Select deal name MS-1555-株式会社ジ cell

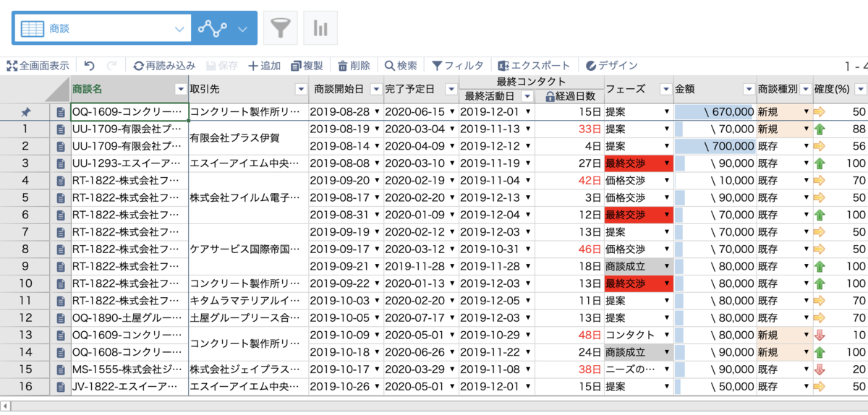pyautogui.click(x=129, y=369)
